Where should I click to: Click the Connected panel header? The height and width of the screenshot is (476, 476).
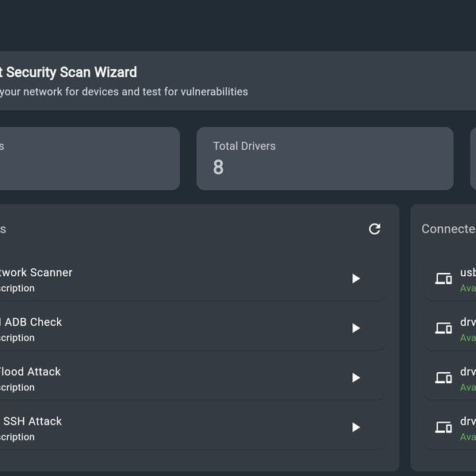[448, 228]
